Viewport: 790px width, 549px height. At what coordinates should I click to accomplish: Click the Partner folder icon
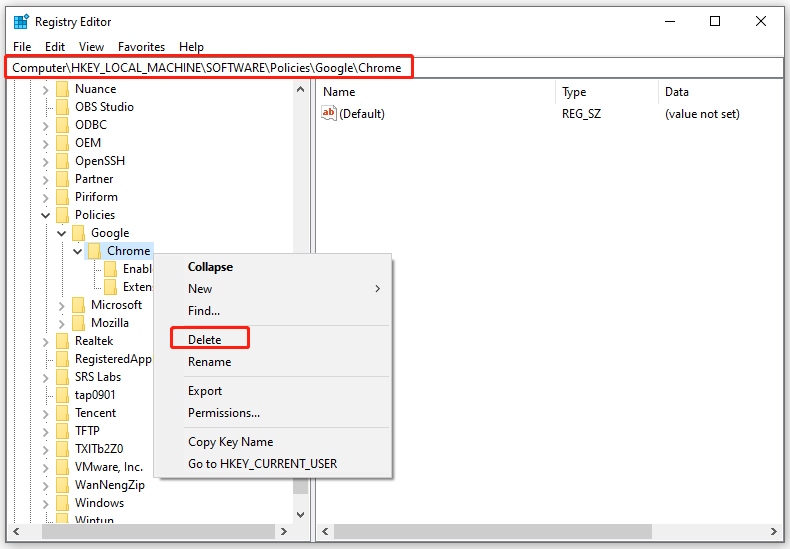(x=62, y=179)
